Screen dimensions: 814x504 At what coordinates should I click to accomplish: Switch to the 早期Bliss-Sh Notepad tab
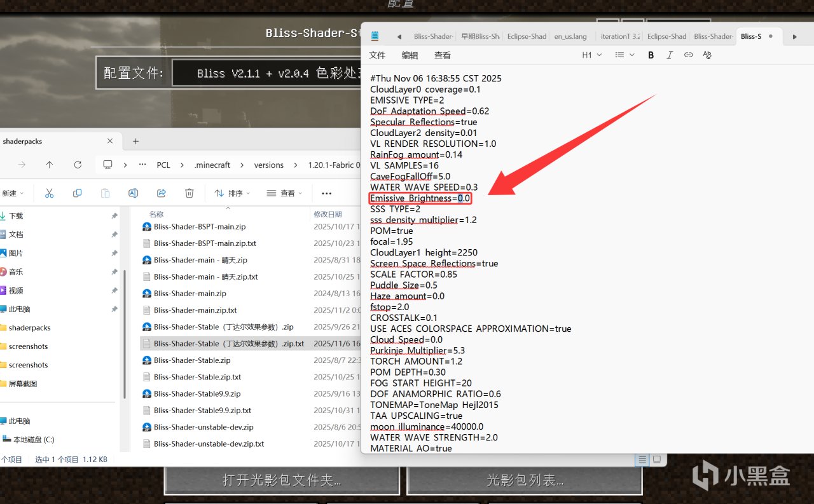[480, 36]
